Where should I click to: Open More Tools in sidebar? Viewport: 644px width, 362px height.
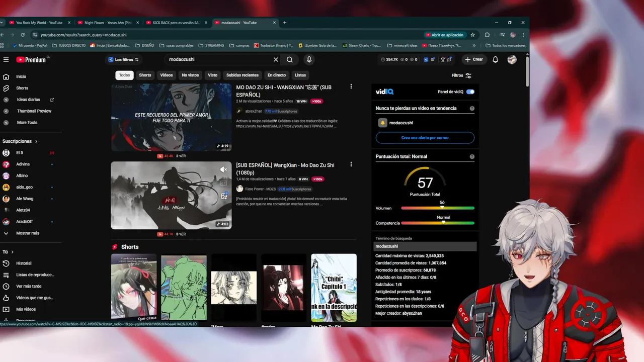point(27,123)
